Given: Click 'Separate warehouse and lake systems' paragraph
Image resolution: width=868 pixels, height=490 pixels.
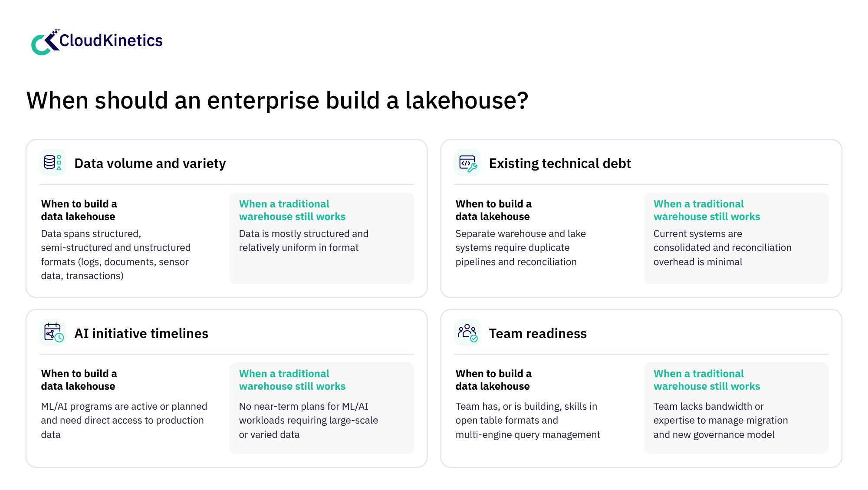Looking at the screenshot, I should pos(521,247).
